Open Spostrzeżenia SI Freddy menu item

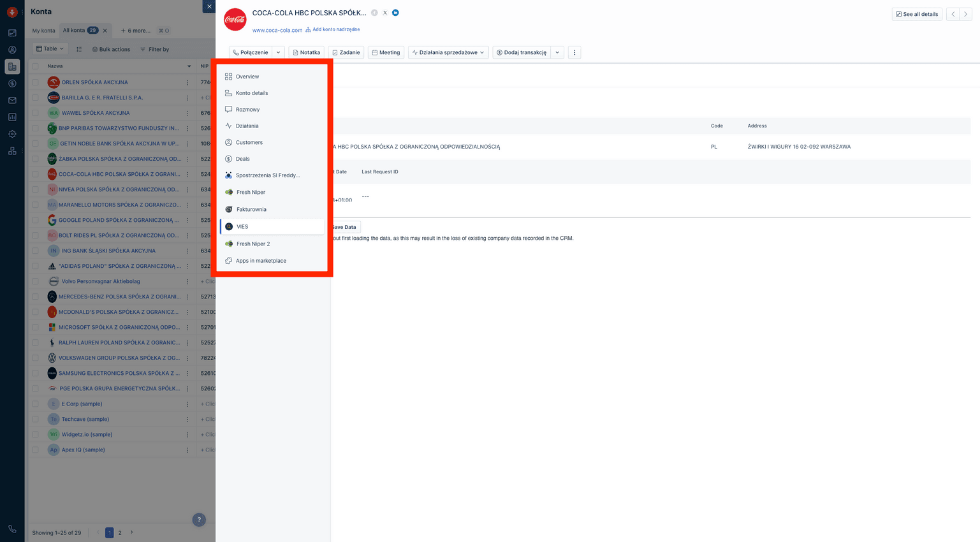tap(272, 175)
